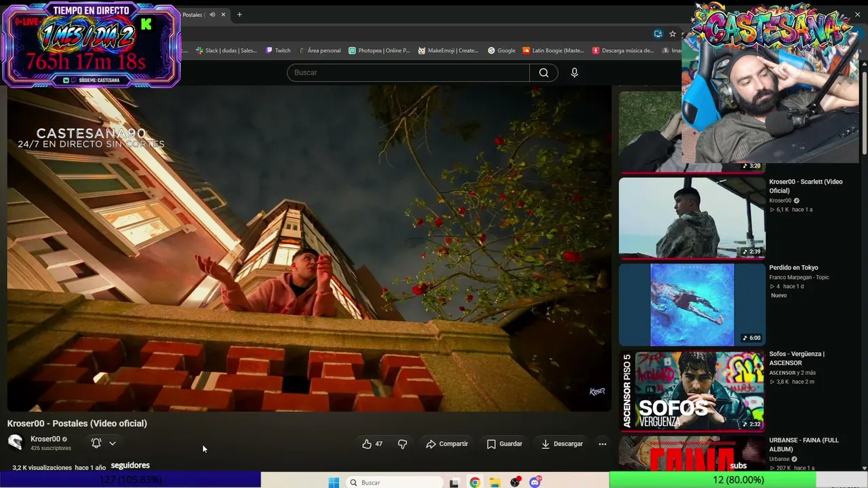Expand the subscription notification chevron
The height and width of the screenshot is (488, 868).
click(x=113, y=443)
